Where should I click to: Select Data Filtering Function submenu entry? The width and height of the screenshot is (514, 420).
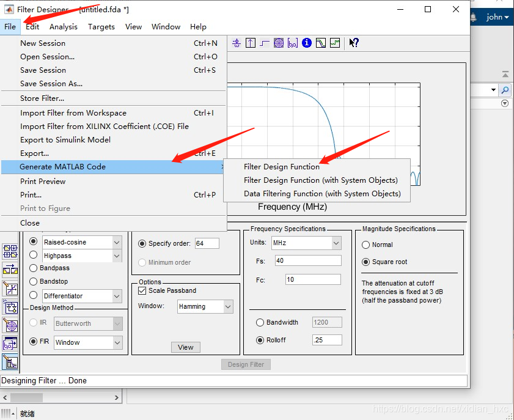(322, 194)
